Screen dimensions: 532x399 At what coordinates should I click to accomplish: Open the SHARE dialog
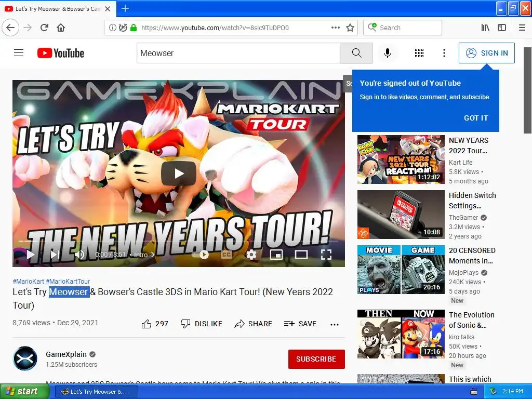pyautogui.click(x=254, y=324)
